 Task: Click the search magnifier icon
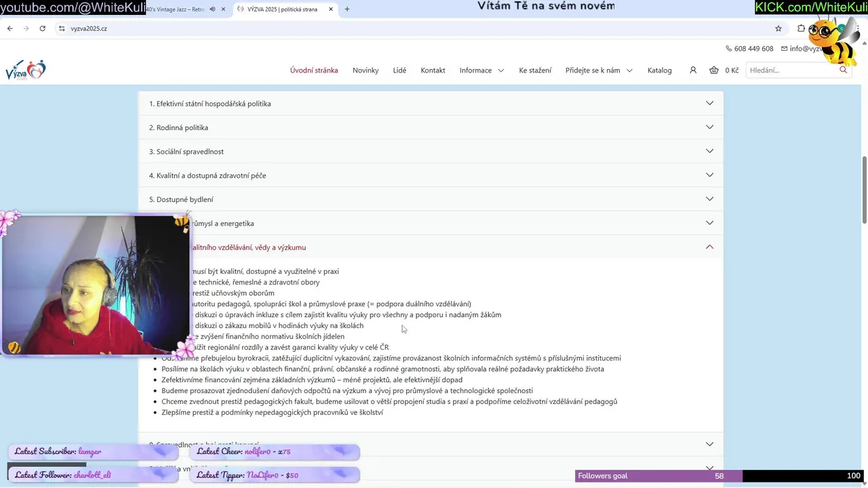(844, 70)
